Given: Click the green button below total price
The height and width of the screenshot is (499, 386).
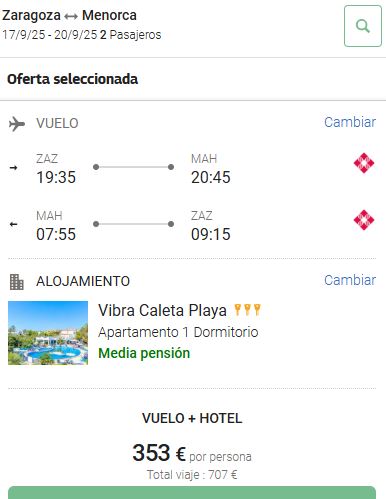Looking at the screenshot, I should [x=192, y=493].
